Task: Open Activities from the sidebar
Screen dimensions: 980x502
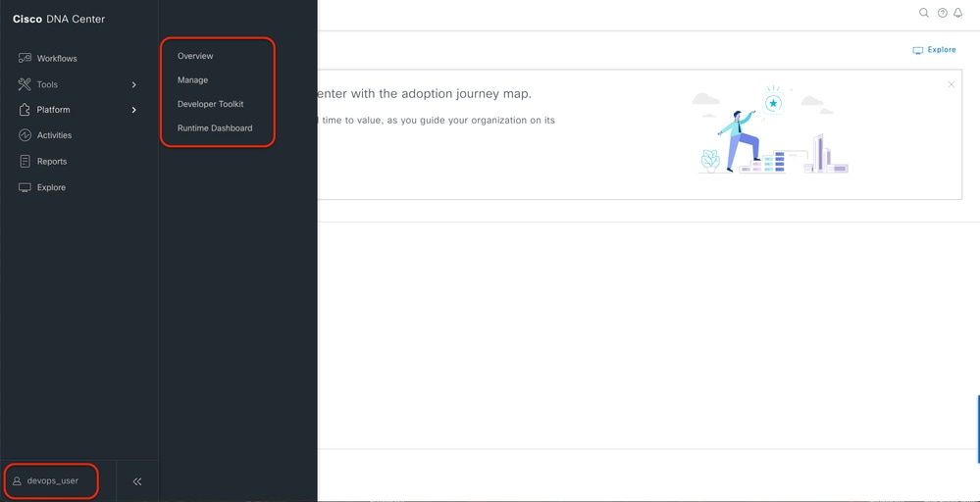Action: pos(54,135)
